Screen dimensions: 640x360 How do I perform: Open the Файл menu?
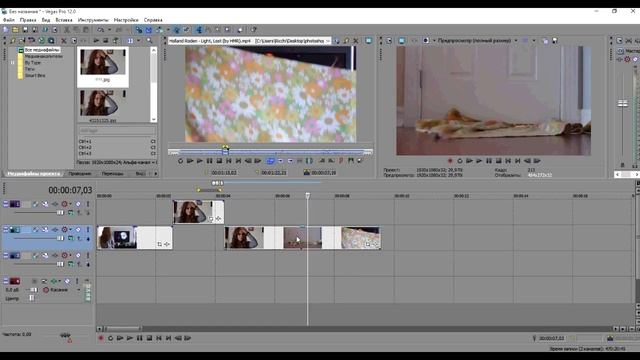9,20
